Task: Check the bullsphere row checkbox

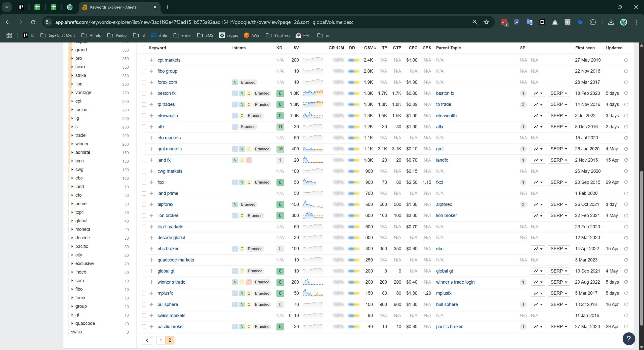Action: (x=144, y=304)
